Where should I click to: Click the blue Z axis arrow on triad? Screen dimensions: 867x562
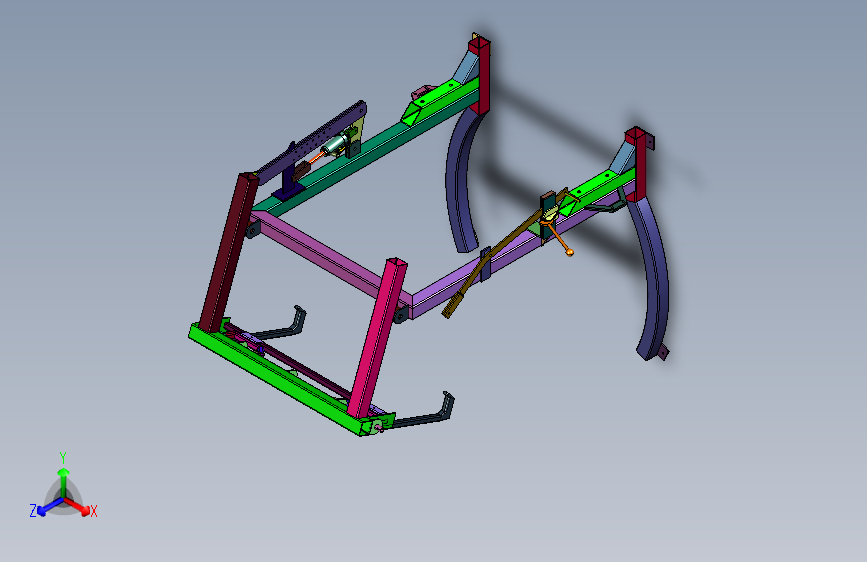[48, 507]
